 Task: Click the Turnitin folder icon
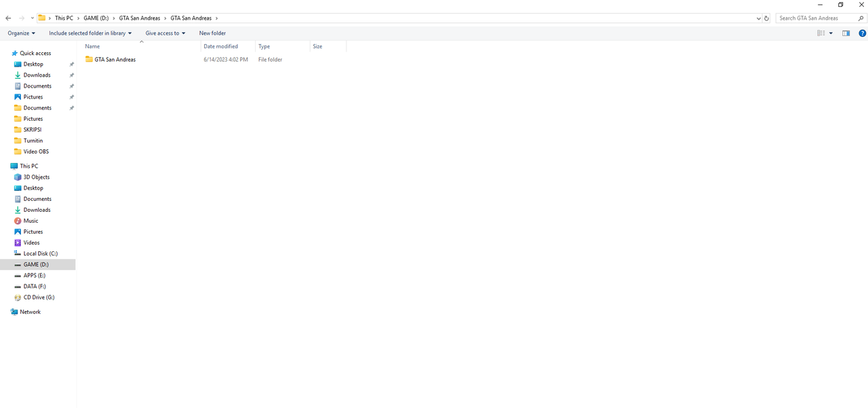18,141
